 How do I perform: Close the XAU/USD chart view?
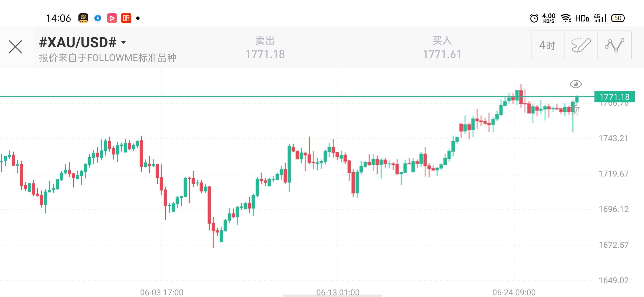[x=15, y=47]
